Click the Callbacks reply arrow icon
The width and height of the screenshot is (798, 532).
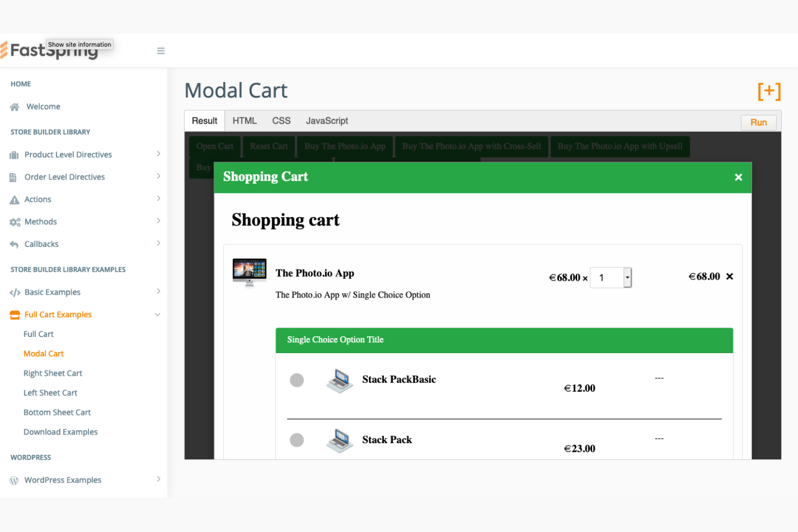pos(14,244)
